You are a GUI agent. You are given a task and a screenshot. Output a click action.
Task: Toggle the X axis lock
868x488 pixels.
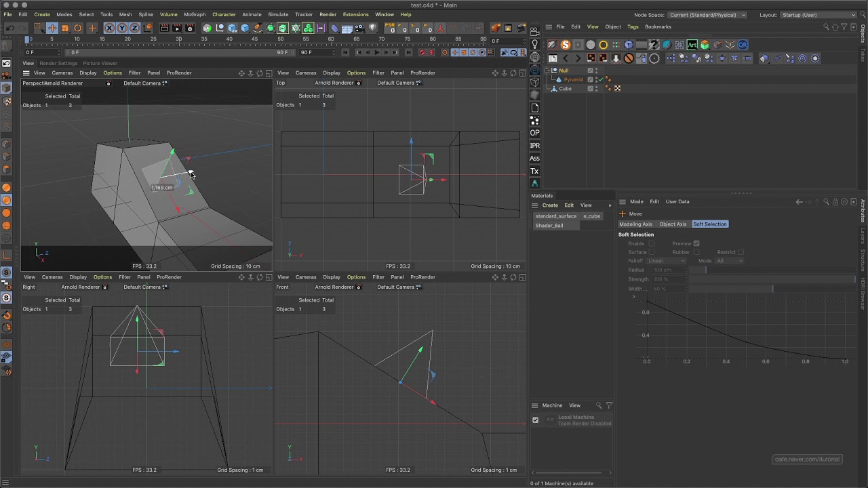click(109, 28)
